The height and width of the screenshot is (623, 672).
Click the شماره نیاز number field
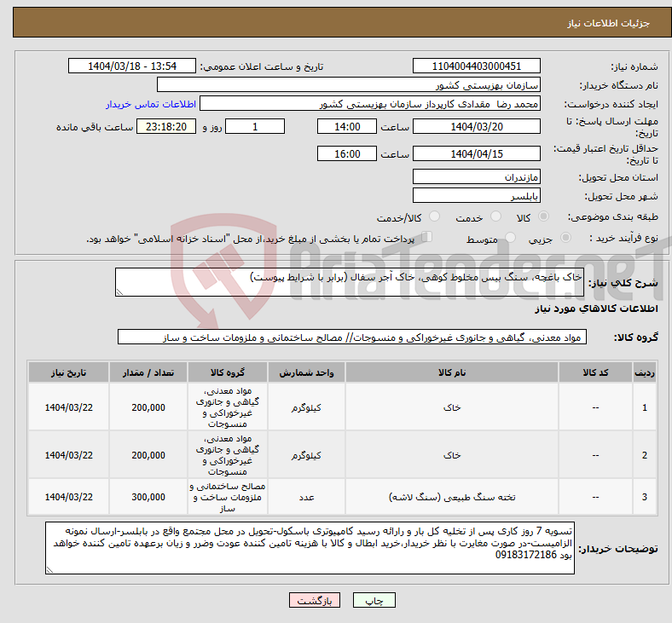(476, 66)
